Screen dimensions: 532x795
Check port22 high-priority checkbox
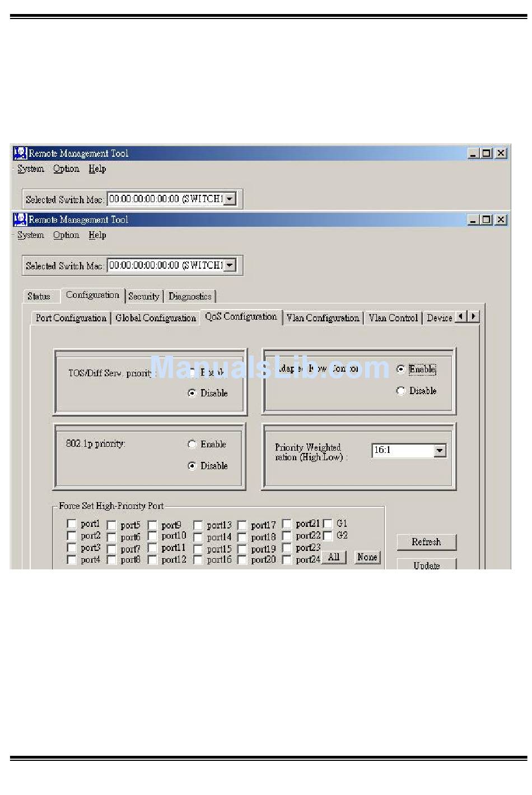tap(287, 535)
